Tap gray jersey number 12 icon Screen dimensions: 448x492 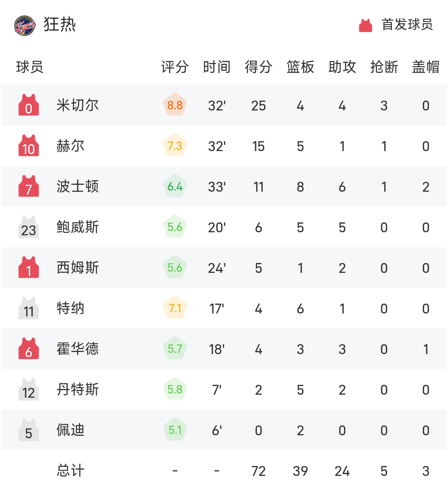[x=29, y=389]
